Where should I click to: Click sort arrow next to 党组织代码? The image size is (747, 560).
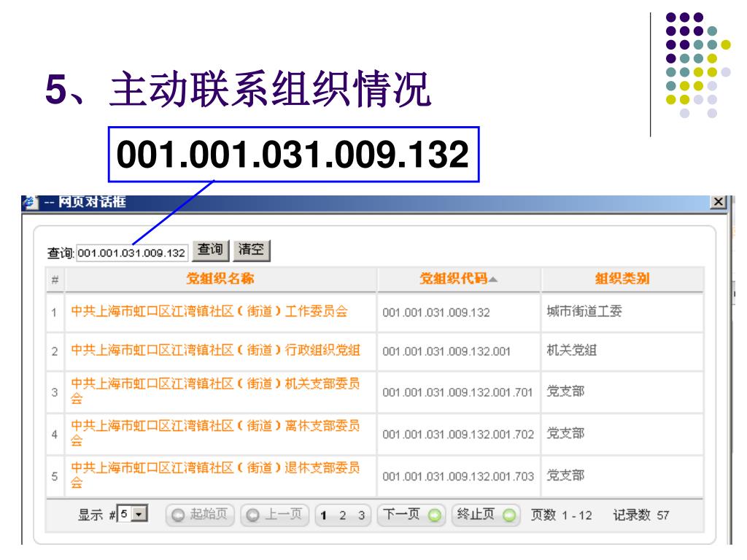point(493,279)
